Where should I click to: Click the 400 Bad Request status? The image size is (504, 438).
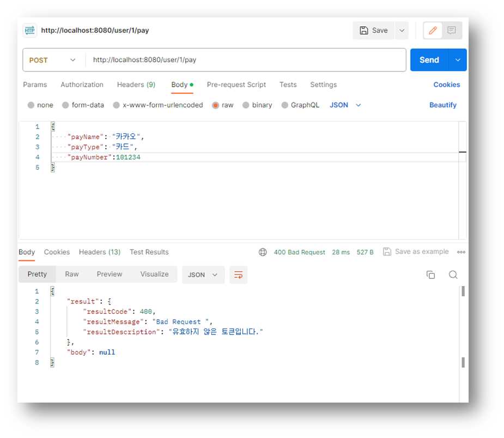click(x=299, y=252)
